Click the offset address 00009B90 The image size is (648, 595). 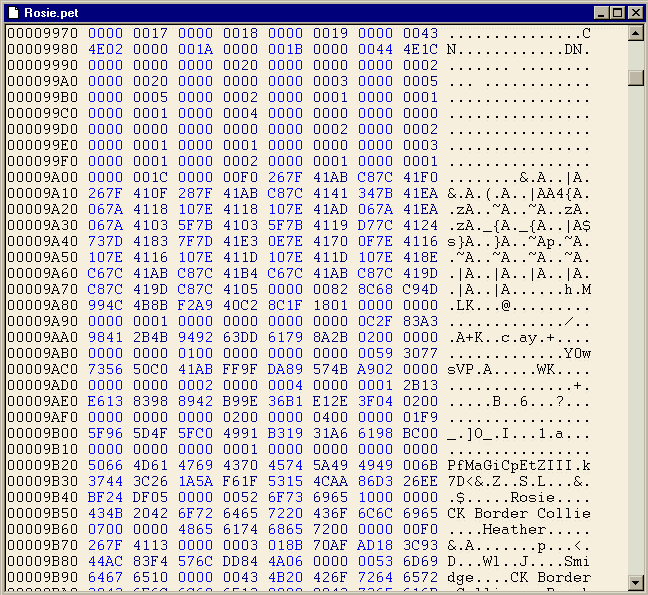(42, 578)
